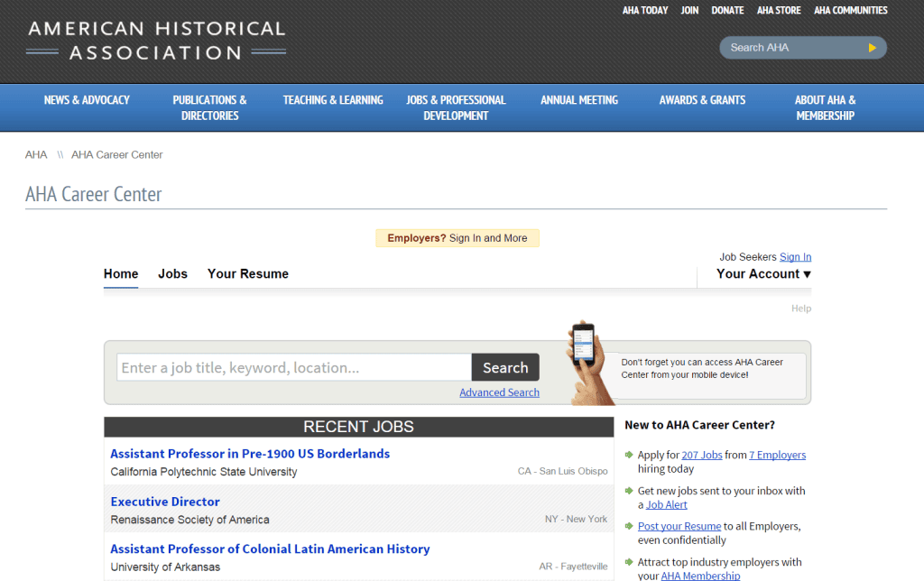The height and width of the screenshot is (581, 924).
Task: Click the yellow arrow search submit icon
Action: click(x=872, y=48)
